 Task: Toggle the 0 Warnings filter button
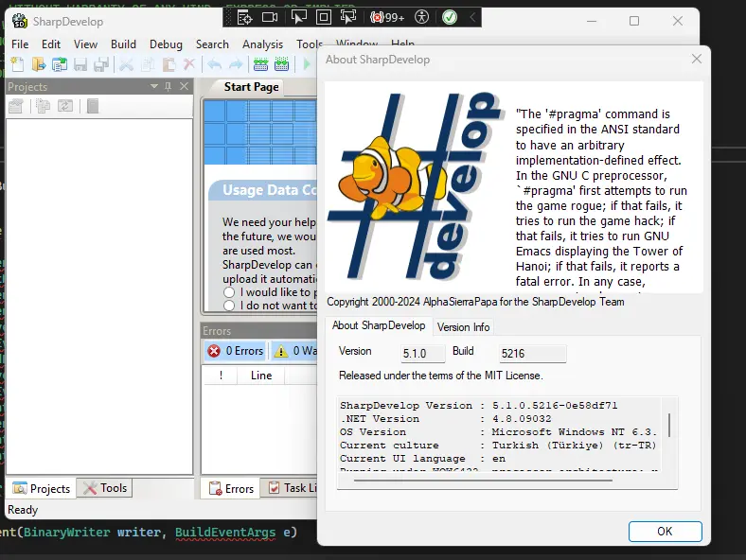pos(295,351)
